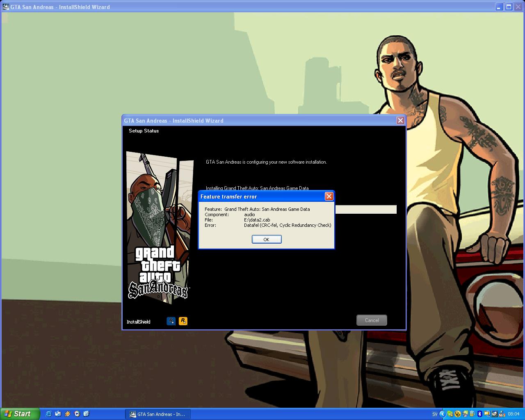Screen dimensions: 525x420
Task: Click the E:\data2.cab file text
Action: click(x=257, y=220)
